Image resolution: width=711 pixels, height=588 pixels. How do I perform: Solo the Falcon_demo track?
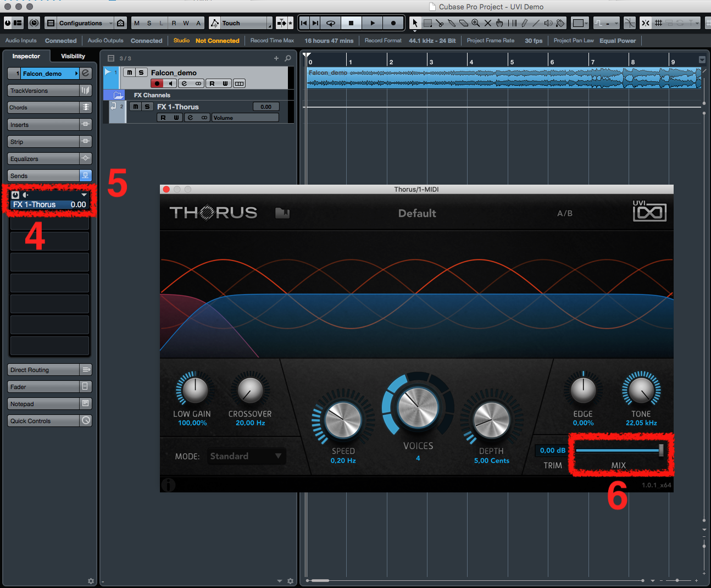click(x=141, y=73)
